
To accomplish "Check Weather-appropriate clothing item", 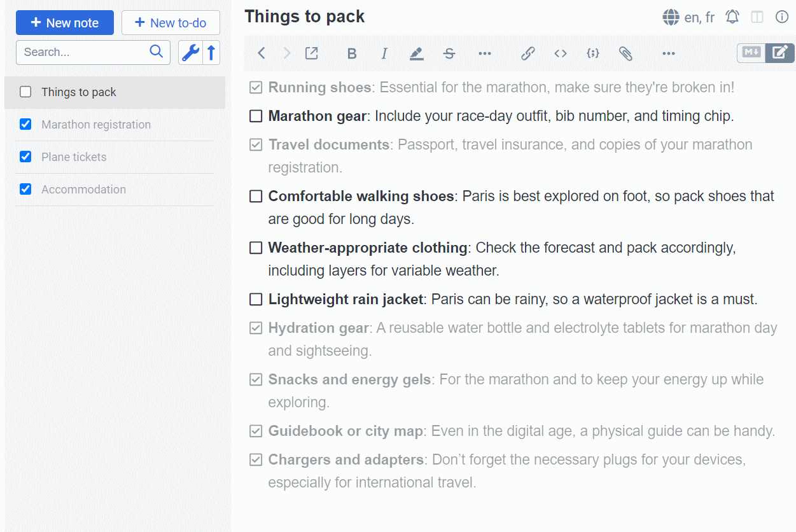I will pos(256,248).
